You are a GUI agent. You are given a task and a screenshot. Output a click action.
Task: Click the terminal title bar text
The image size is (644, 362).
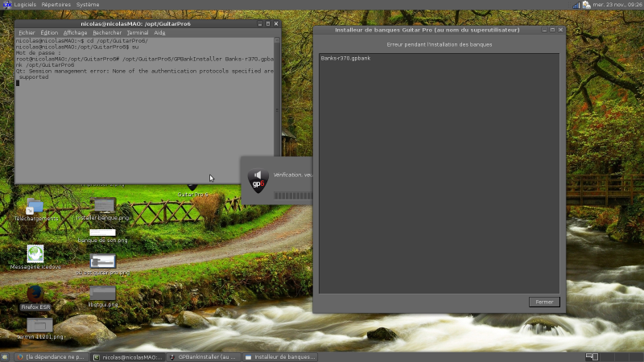[135, 24]
